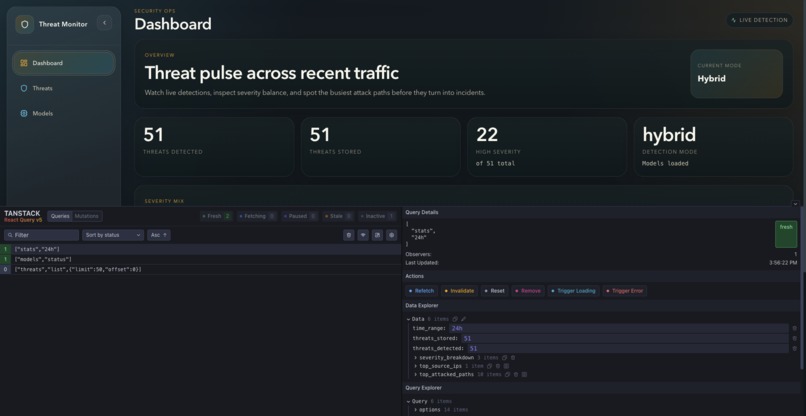Viewport: 806px width, 416px height.
Task: Open Models in the sidebar
Action: coord(64,114)
